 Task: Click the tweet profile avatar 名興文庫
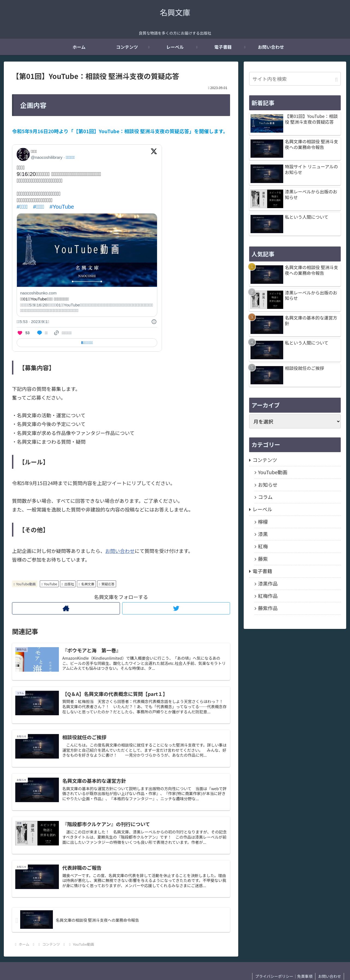coord(23,154)
